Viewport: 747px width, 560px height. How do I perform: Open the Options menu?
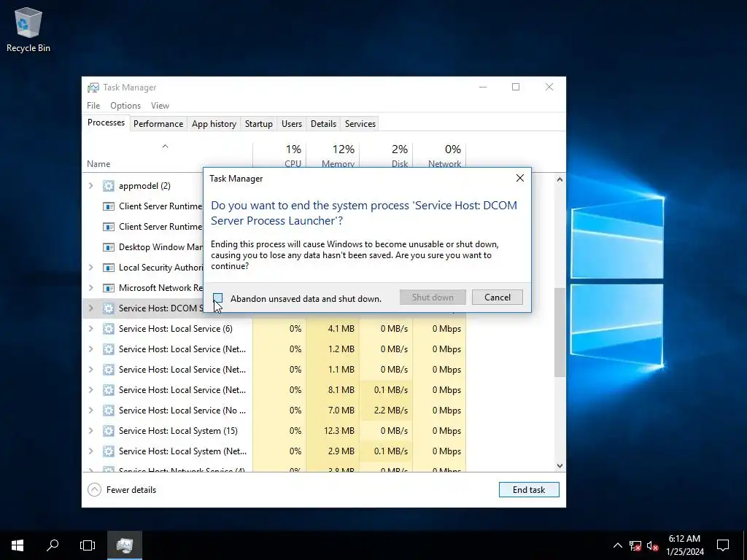[x=125, y=105]
